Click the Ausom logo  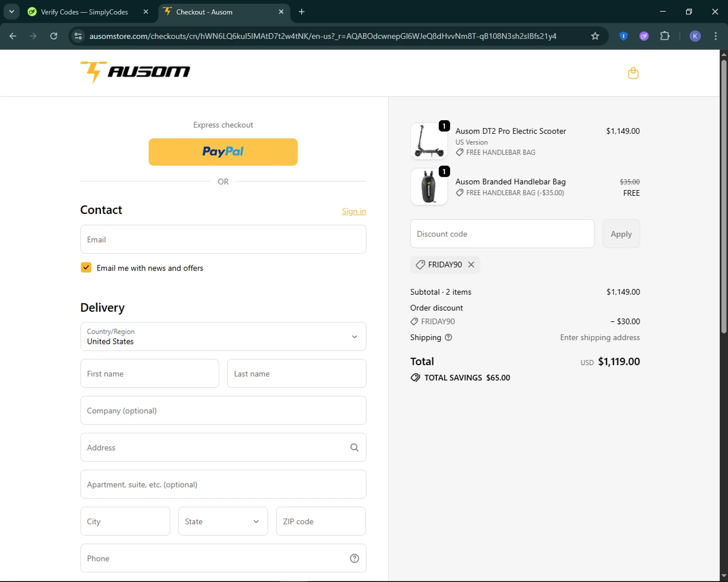(x=135, y=72)
